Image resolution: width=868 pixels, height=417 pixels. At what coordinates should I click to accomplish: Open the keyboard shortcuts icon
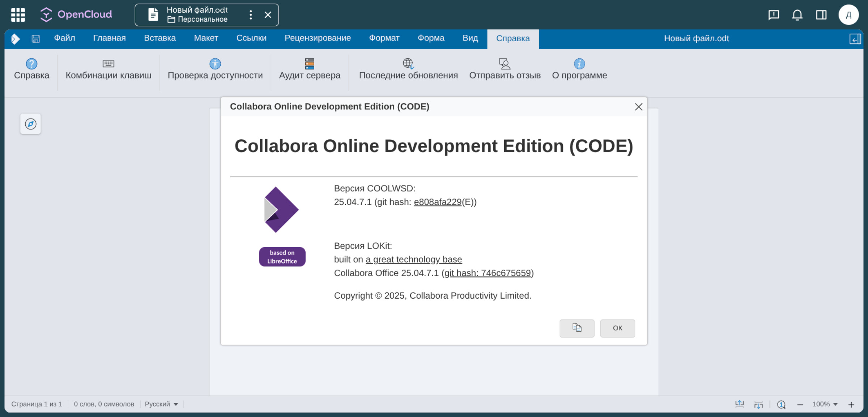point(108,64)
